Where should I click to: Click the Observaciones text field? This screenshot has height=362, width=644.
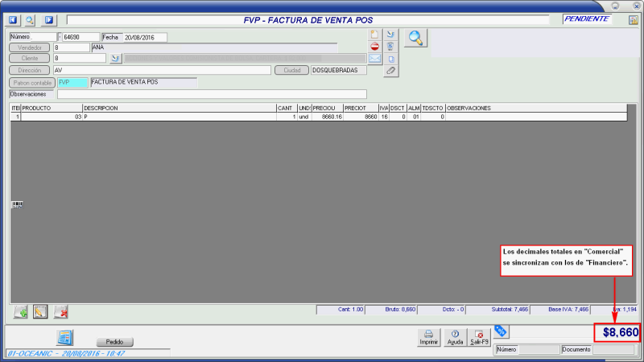[211, 94]
